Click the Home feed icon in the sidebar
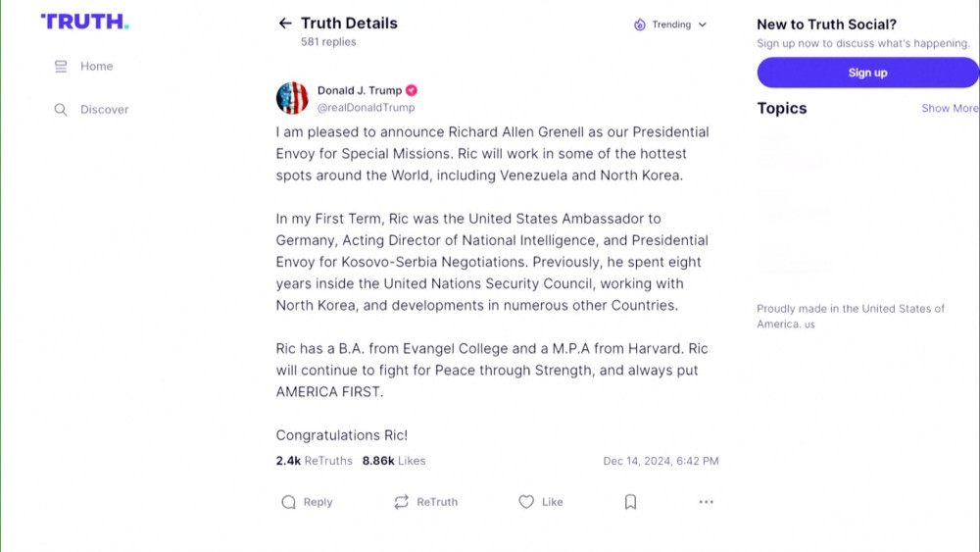 point(61,67)
